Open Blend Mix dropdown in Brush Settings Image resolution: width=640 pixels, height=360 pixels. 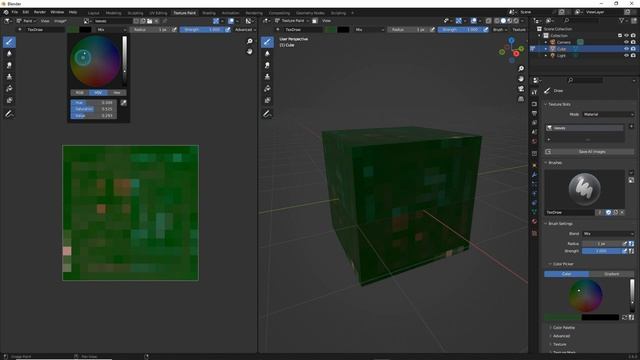608,234
